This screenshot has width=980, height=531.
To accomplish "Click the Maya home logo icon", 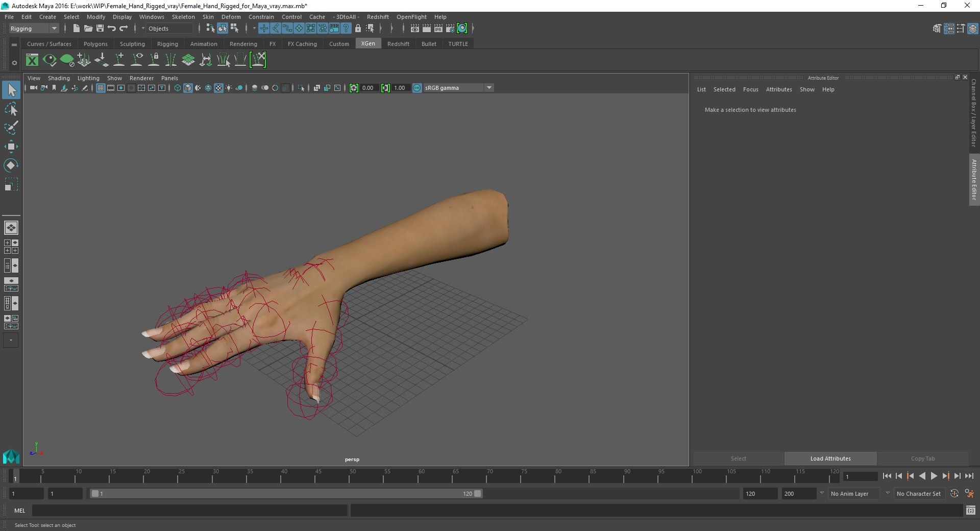I will pyautogui.click(x=11, y=456).
